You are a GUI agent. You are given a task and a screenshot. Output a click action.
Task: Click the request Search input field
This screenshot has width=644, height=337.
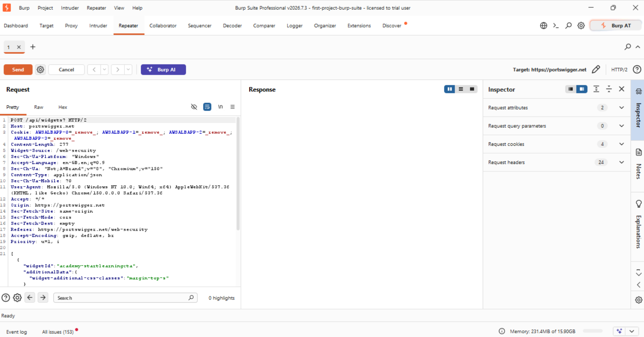(125, 298)
